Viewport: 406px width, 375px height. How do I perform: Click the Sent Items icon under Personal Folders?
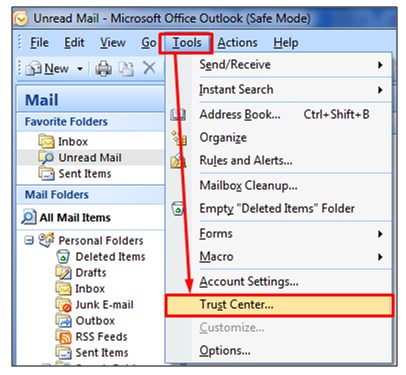pyautogui.click(x=63, y=352)
